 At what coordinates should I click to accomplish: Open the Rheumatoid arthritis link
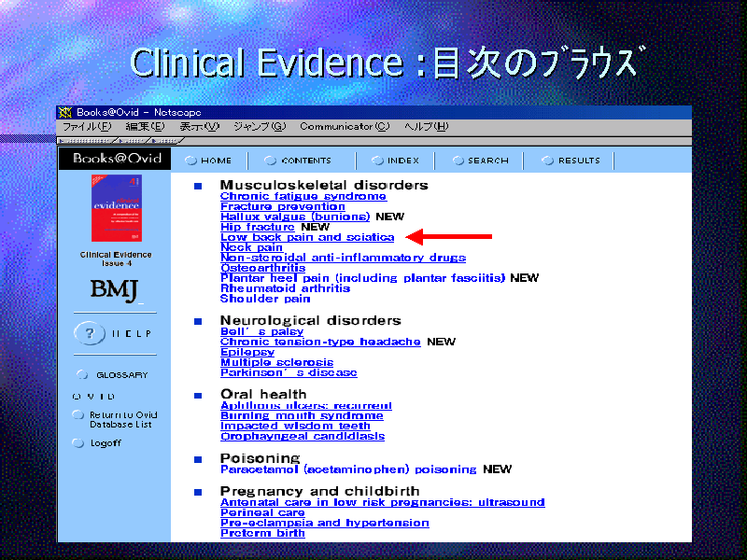pyautogui.click(x=285, y=288)
